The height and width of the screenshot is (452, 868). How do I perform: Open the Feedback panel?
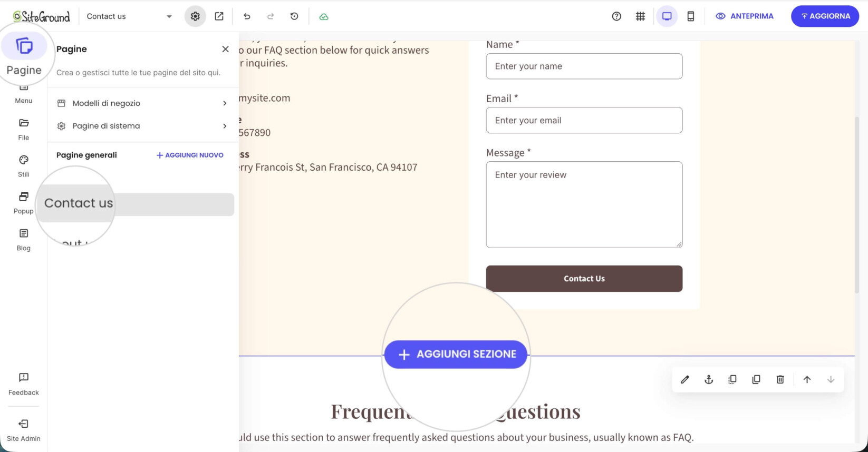(x=24, y=384)
